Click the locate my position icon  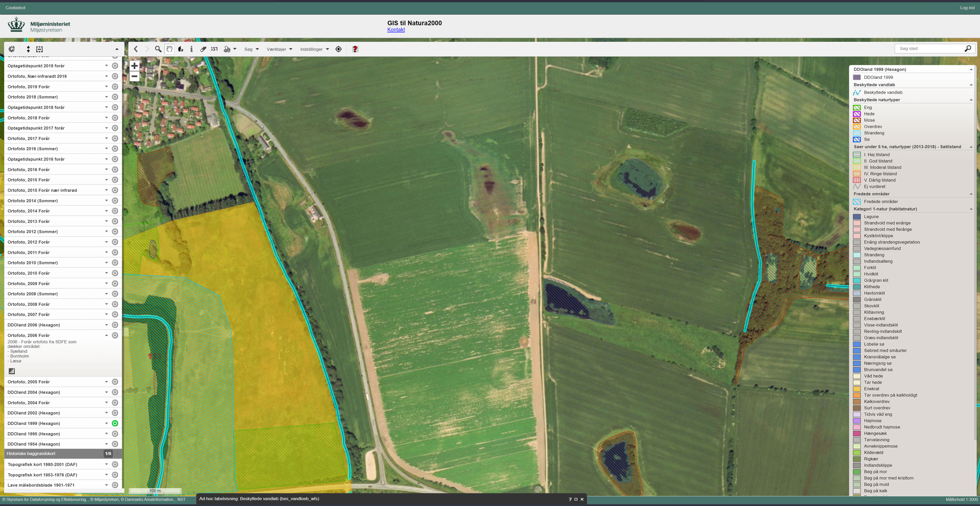point(338,49)
